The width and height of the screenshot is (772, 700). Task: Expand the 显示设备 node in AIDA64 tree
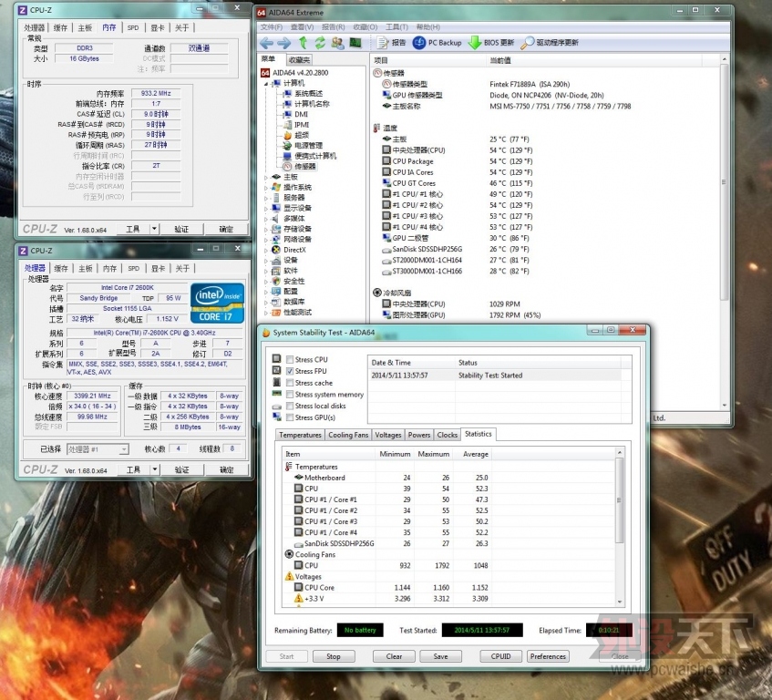266,208
